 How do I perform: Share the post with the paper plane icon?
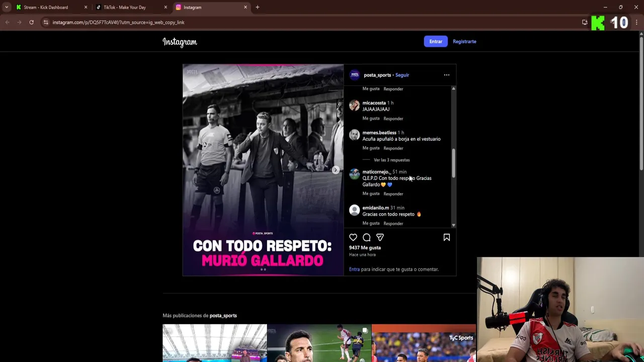[x=380, y=237]
